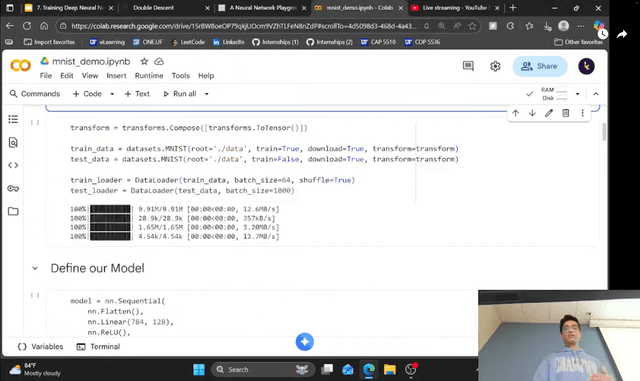Screen dimensions: 640x381
Task: Move cell up with arrow icon
Action: [516, 113]
